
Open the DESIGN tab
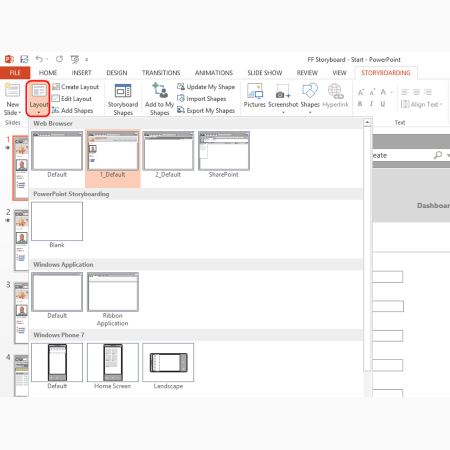tap(117, 73)
